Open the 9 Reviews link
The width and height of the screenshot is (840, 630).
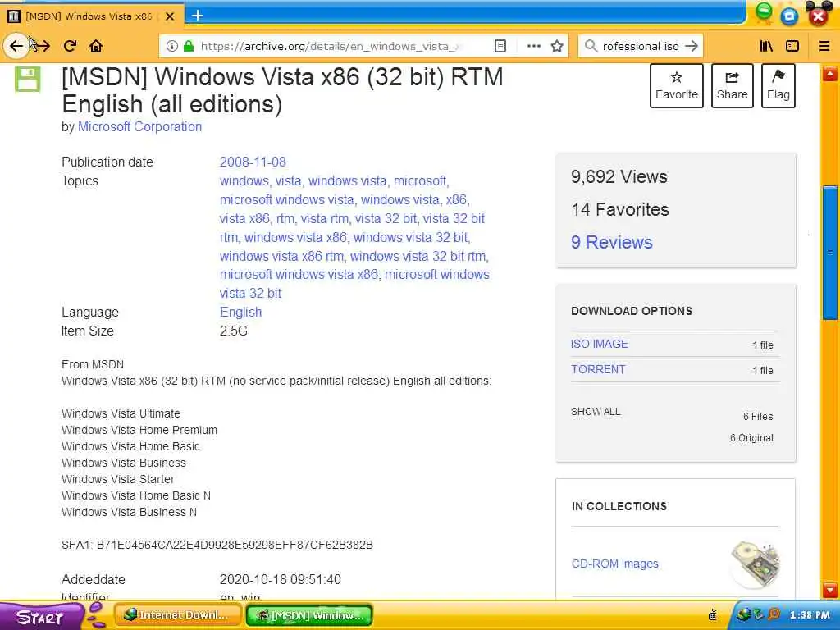(x=612, y=242)
